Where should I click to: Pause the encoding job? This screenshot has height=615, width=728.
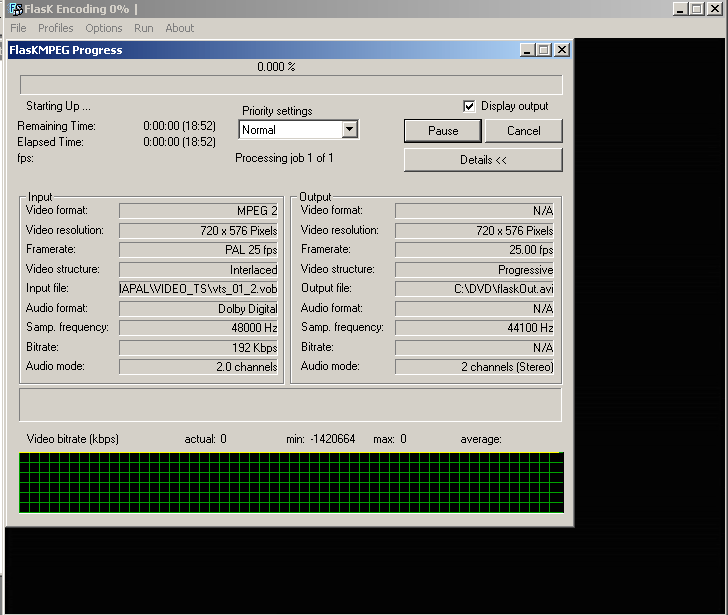point(443,131)
